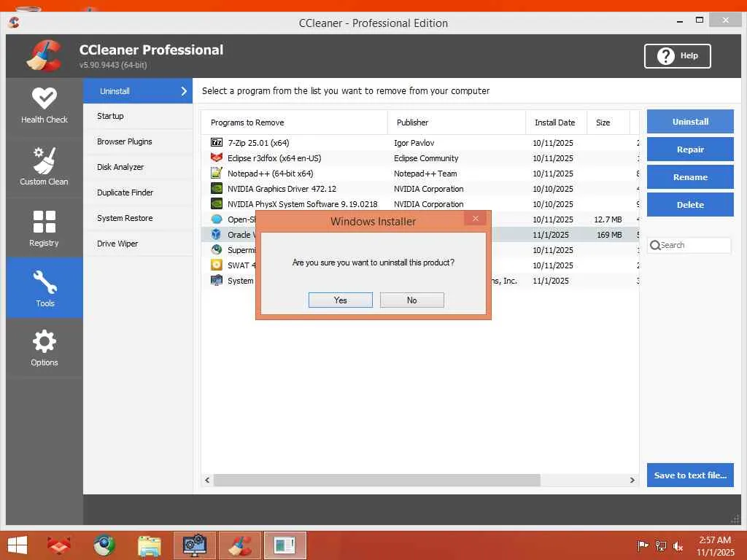This screenshot has height=560, width=747.
Task: Click the program search input field
Action: coord(689,245)
